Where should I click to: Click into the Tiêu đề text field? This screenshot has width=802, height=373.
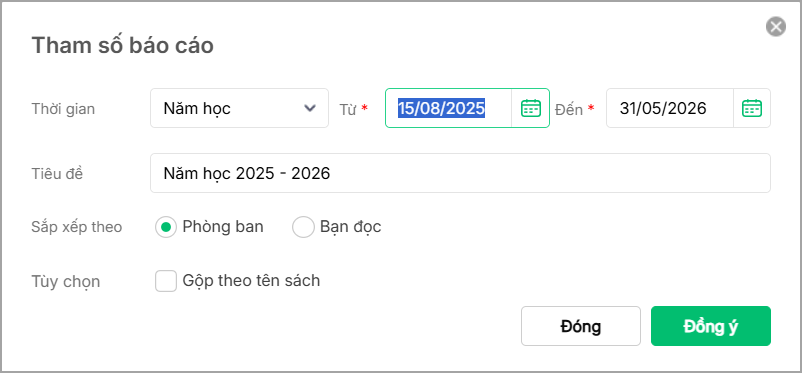(x=460, y=173)
